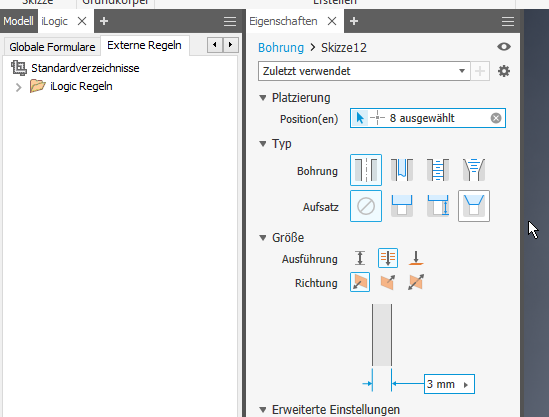Add new panel tab beside iLogic

(104, 21)
